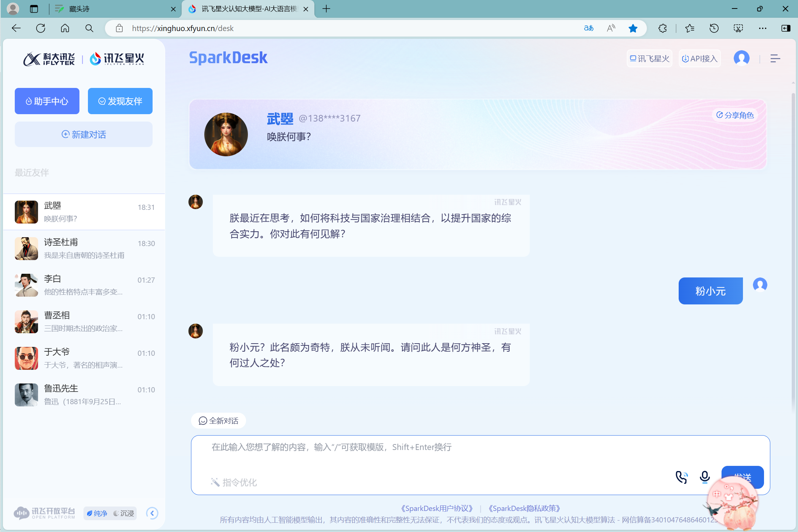Viewport: 798px width, 532px height.
Task: Open tab actions menu
Action: pyautogui.click(x=34, y=8)
